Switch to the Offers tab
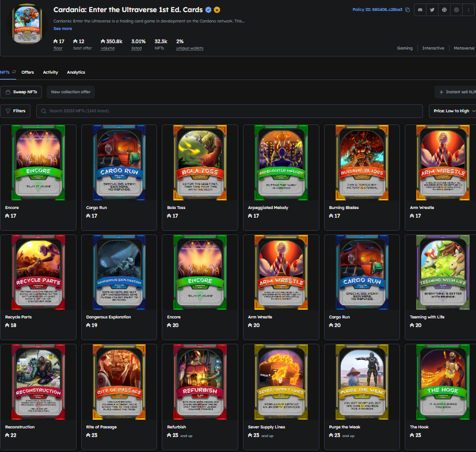 click(x=28, y=73)
